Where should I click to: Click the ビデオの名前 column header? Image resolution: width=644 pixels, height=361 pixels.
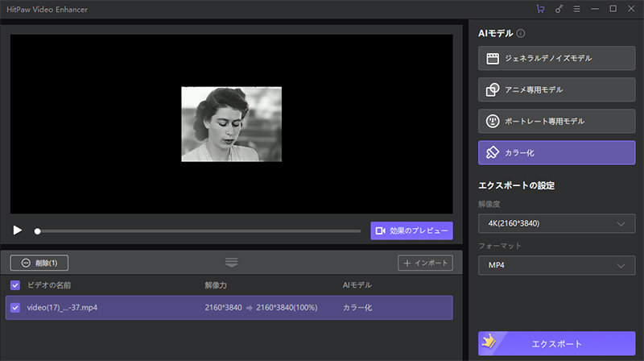pos(49,285)
